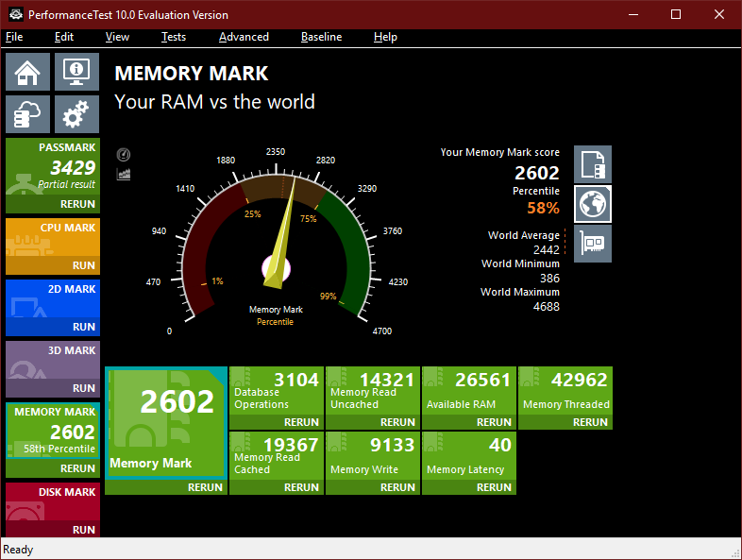Open the View menu
The image size is (742, 560).
pos(117,37)
